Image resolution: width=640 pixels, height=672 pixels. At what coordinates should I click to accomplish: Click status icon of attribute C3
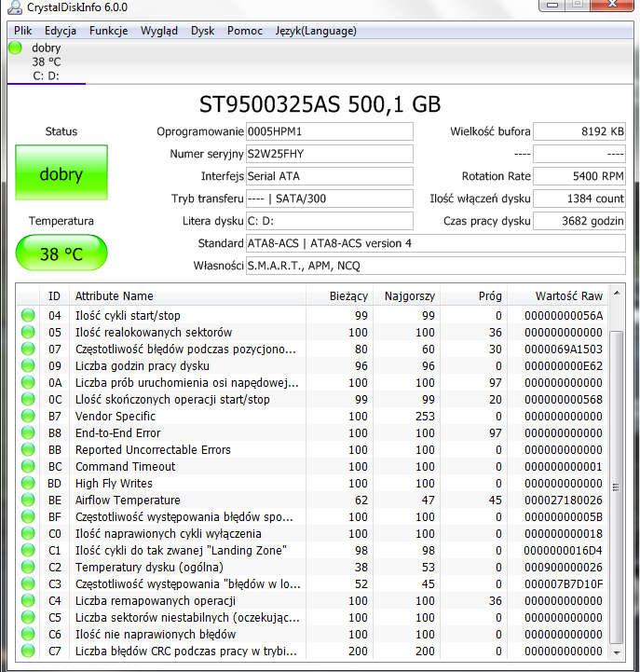click(28, 583)
